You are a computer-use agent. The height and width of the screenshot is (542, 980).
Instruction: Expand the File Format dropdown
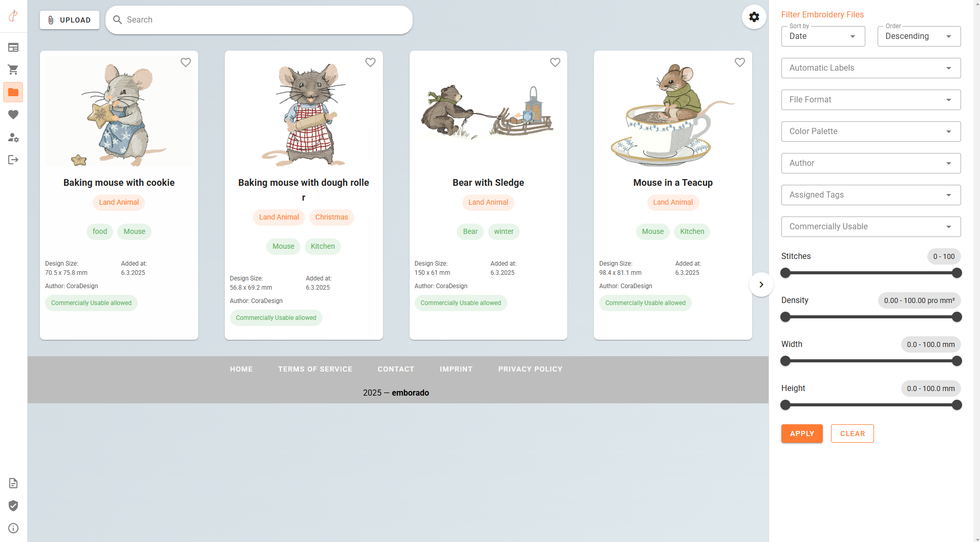[x=870, y=100]
